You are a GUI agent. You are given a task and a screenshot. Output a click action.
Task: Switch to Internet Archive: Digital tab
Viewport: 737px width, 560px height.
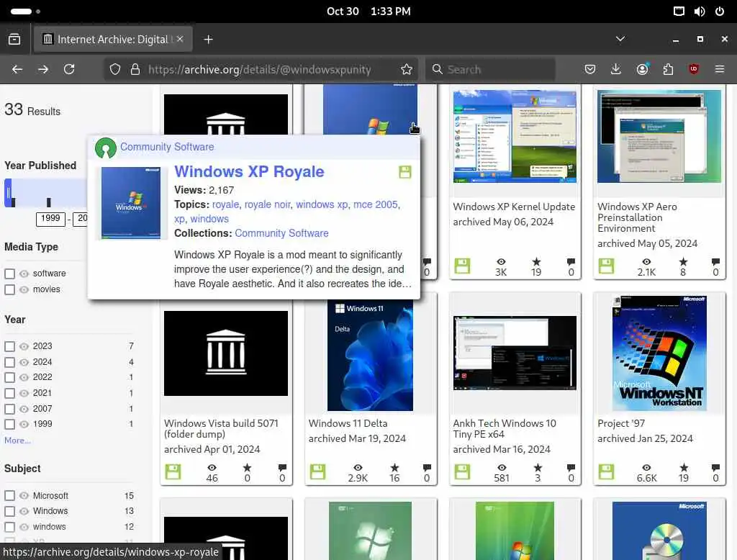tap(113, 39)
